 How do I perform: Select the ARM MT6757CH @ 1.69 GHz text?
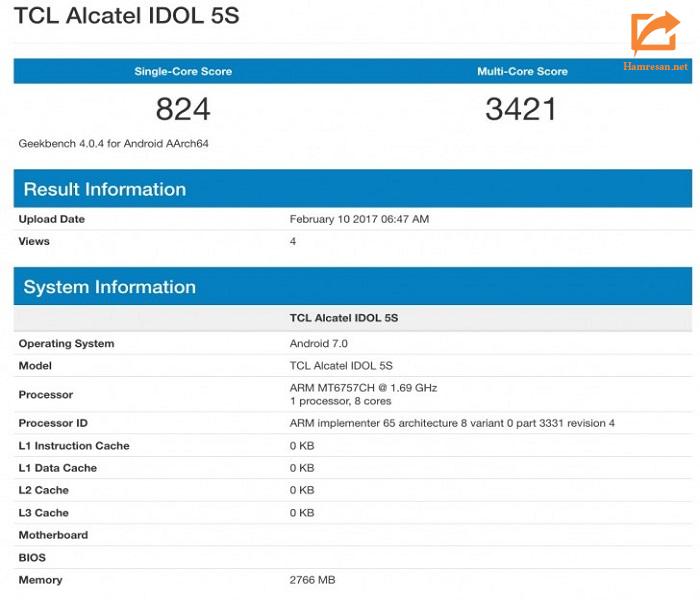coord(363,388)
